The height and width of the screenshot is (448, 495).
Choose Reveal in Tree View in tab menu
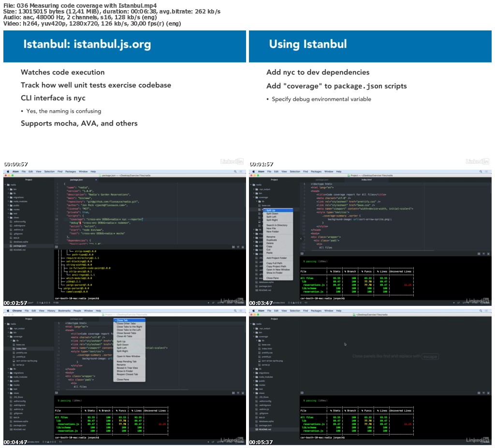point(130,368)
